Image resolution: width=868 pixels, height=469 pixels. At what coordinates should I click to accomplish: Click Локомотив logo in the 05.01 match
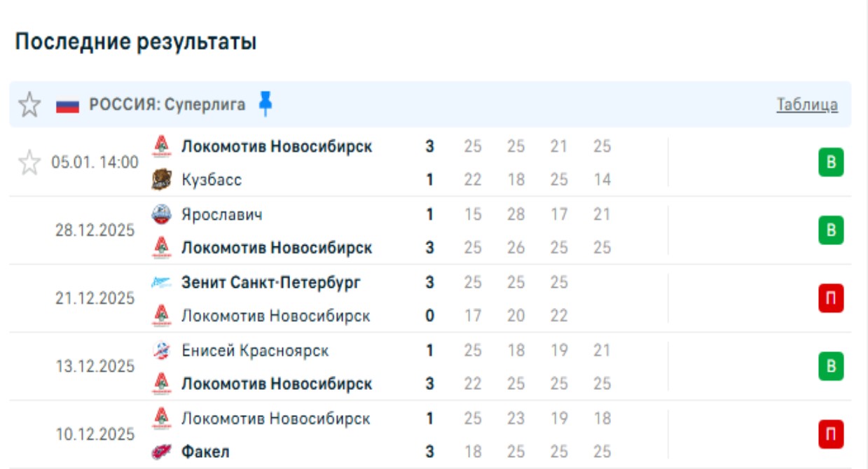tap(162, 146)
